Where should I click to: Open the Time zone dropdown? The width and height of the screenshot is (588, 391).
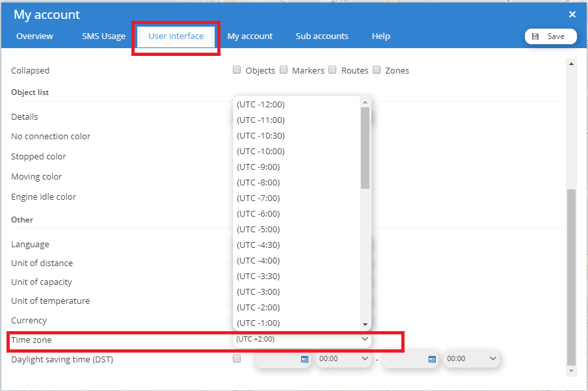pos(302,339)
